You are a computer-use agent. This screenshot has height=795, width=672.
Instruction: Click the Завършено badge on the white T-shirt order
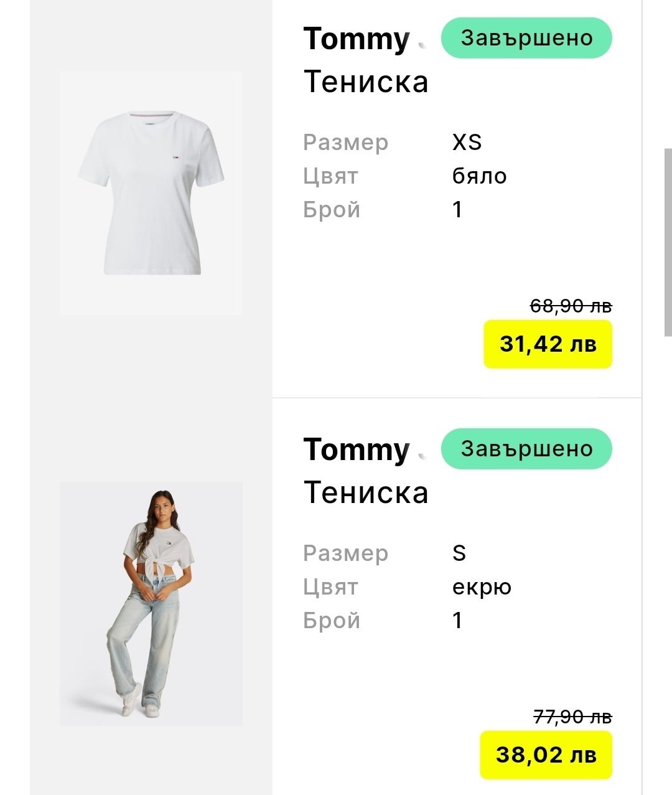tap(526, 38)
